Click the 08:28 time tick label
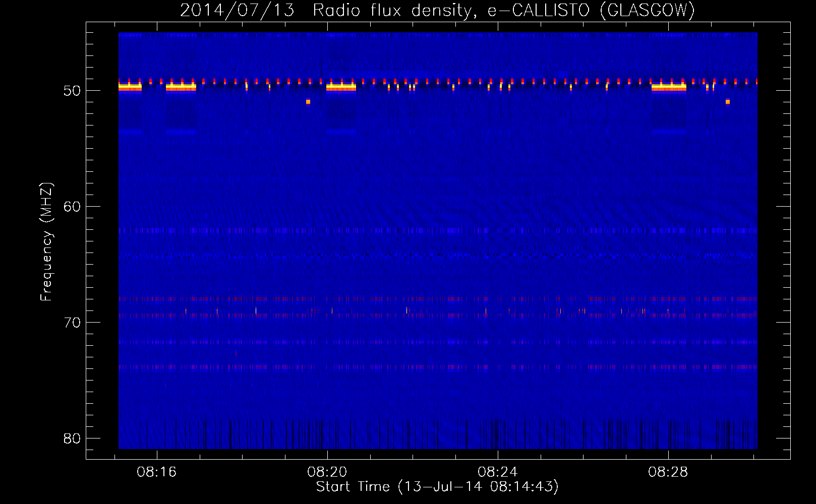The width and height of the screenshot is (816, 504). click(668, 472)
